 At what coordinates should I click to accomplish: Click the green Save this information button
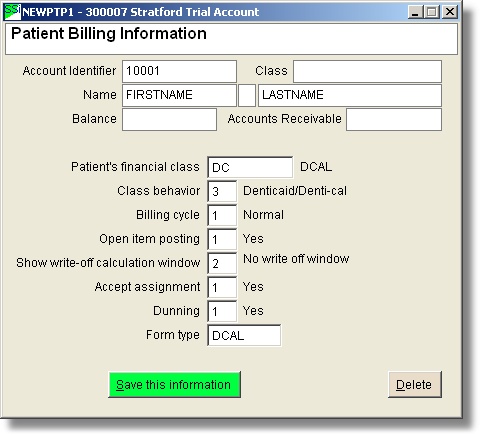[x=174, y=385]
